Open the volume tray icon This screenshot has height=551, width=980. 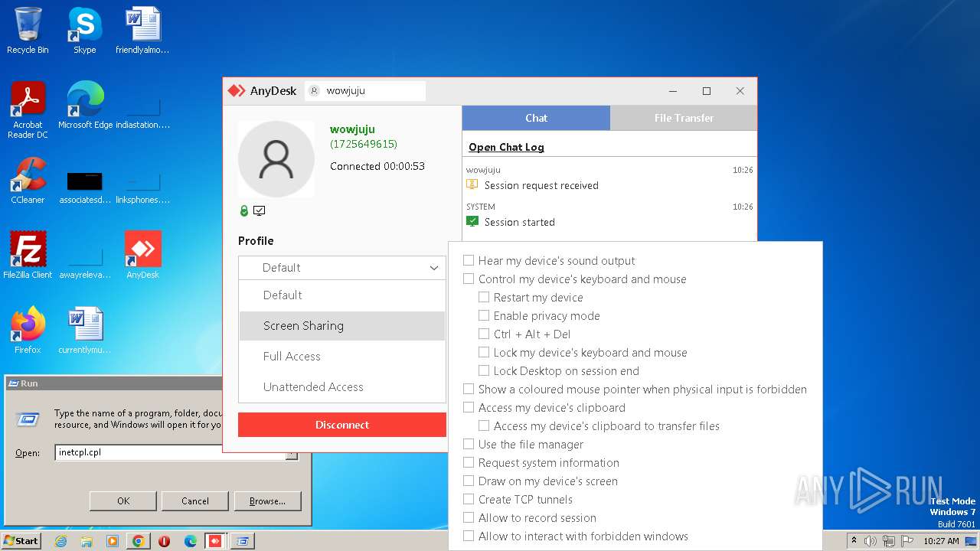point(871,541)
